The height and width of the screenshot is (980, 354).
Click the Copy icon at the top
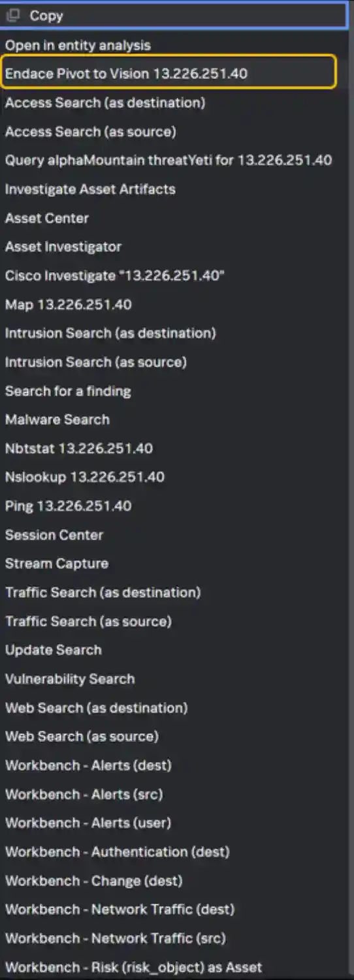click(x=13, y=16)
